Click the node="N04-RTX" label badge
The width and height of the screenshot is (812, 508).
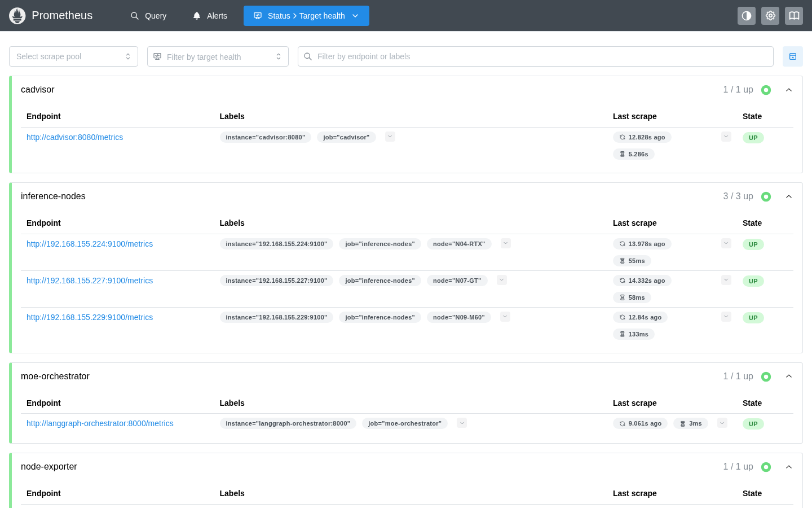[x=459, y=244]
